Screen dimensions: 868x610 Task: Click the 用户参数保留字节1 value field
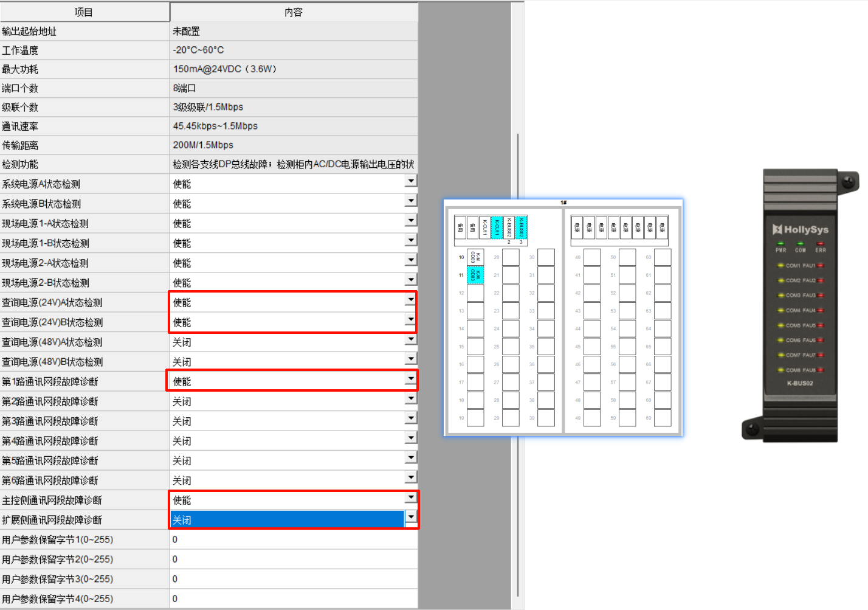[293, 539]
